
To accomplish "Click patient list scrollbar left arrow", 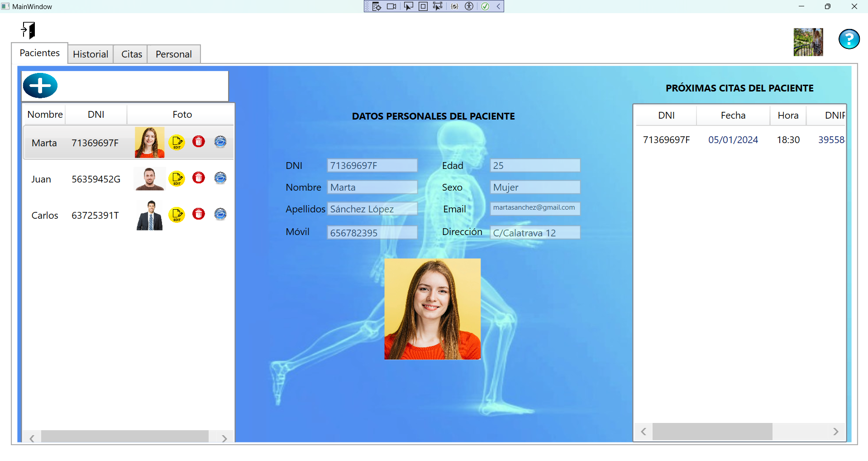I will click(x=32, y=438).
